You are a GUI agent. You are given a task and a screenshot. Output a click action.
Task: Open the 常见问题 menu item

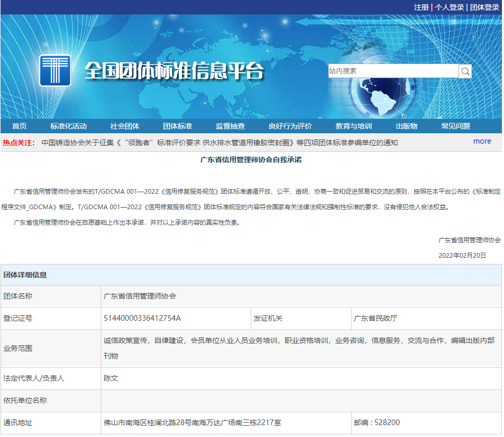coord(455,127)
